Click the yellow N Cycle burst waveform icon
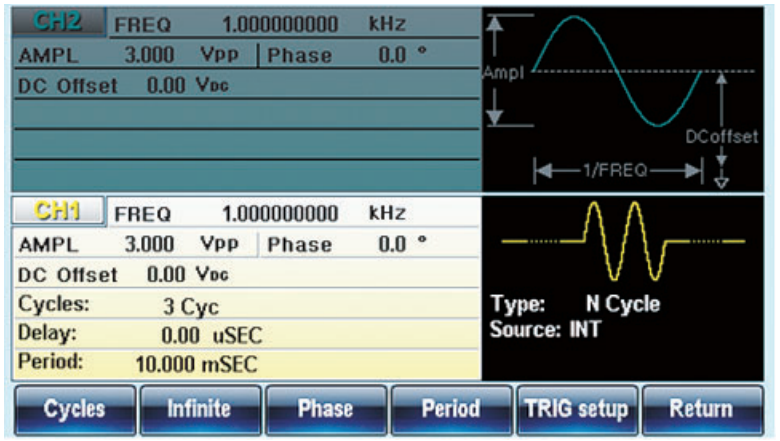 coord(623,241)
